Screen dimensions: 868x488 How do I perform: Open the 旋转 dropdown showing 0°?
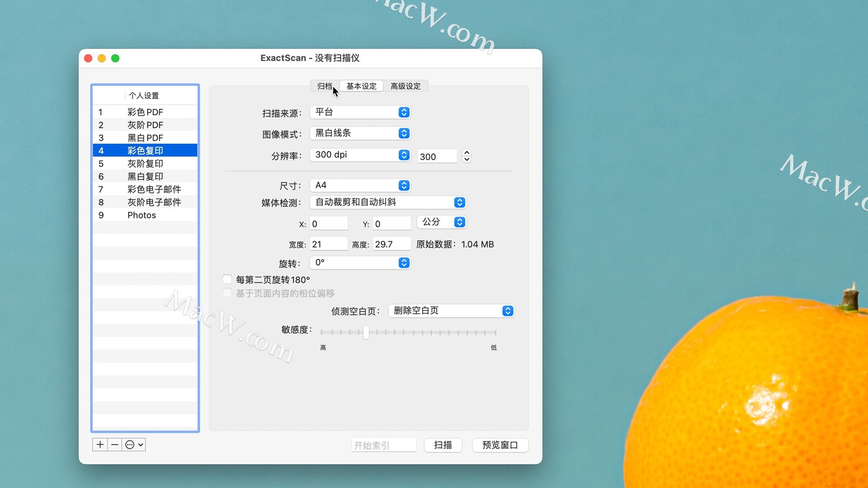click(x=360, y=263)
